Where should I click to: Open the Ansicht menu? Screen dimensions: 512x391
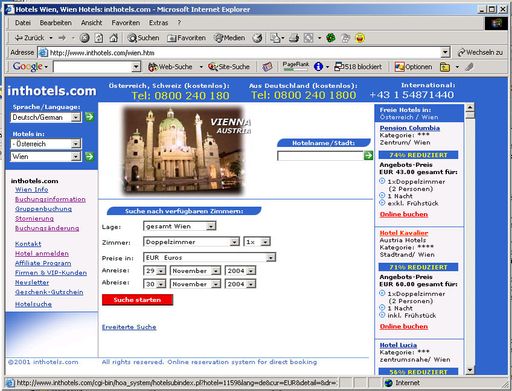click(91, 23)
